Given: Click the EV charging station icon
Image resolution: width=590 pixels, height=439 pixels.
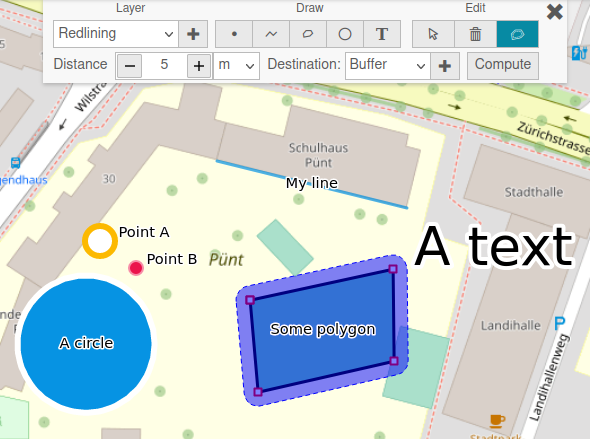Looking at the screenshot, I should pyautogui.click(x=579, y=53).
